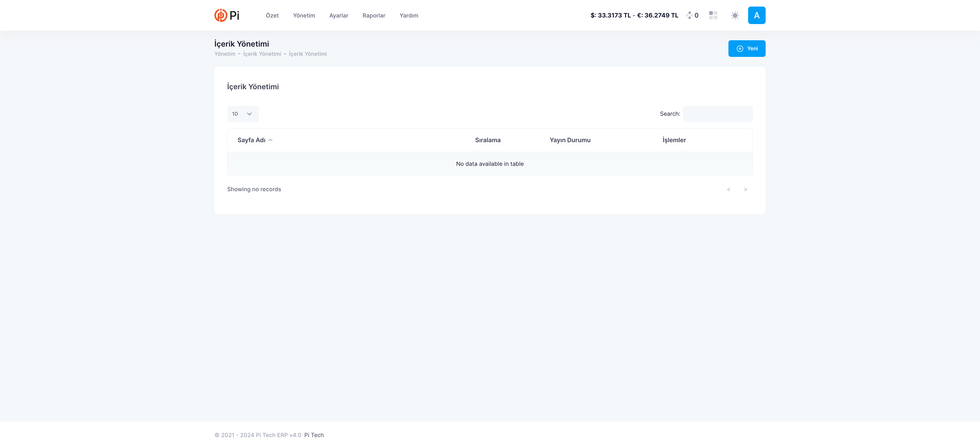The width and height of the screenshot is (980, 448).
Task: Select the Özet menu item
Action: [x=272, y=16]
